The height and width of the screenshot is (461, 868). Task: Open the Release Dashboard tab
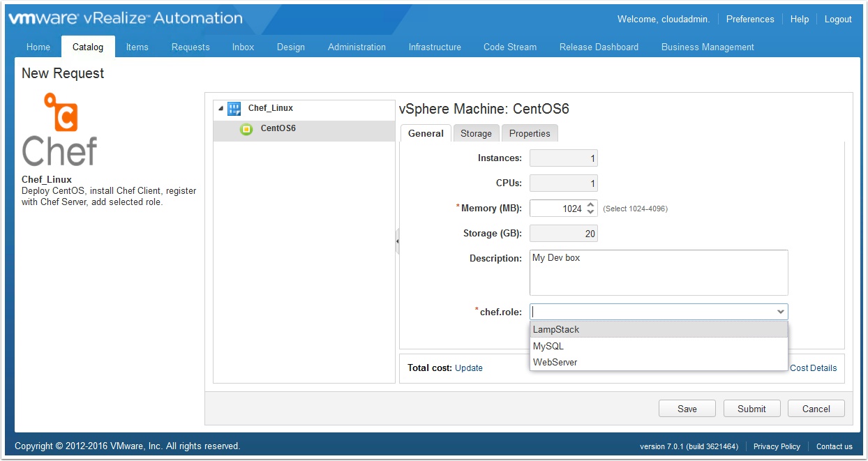pos(599,47)
